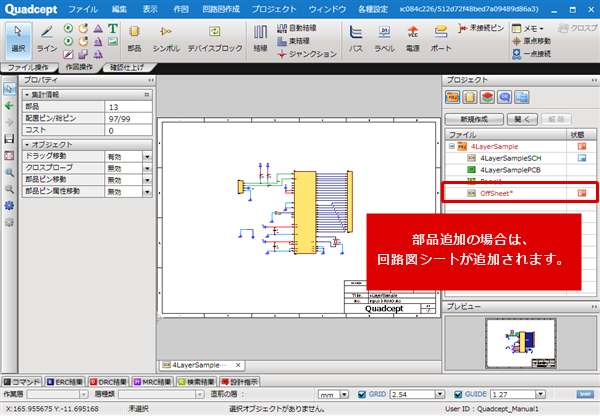The width and height of the screenshot is (600, 416).
Task: Insert a 電源 power symbol
Action: click(412, 40)
